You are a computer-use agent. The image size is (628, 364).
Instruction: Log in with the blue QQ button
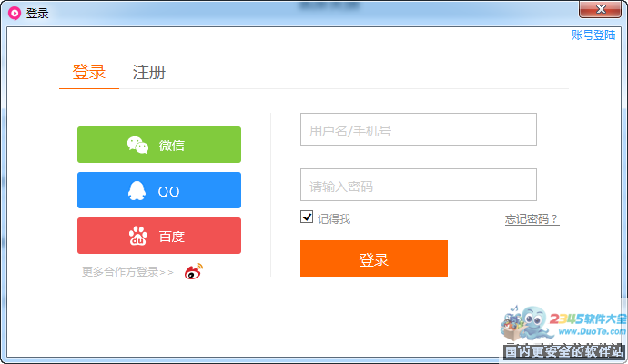pyautogui.click(x=159, y=190)
